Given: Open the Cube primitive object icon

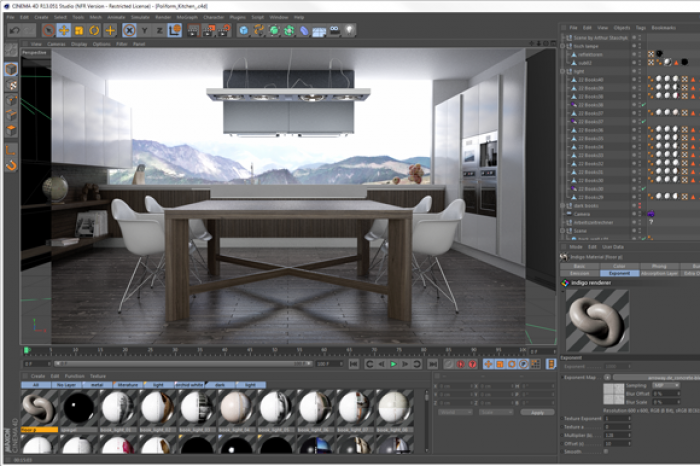Looking at the screenshot, I should [x=242, y=30].
